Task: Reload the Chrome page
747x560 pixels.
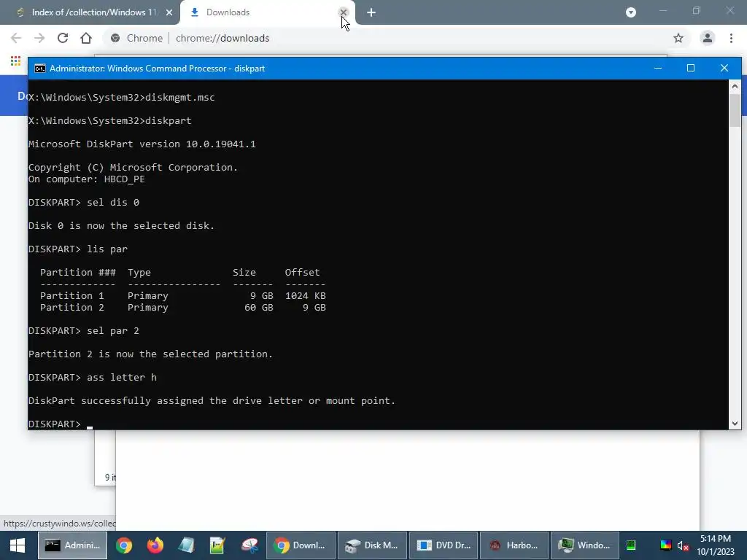Action: pyautogui.click(x=63, y=38)
